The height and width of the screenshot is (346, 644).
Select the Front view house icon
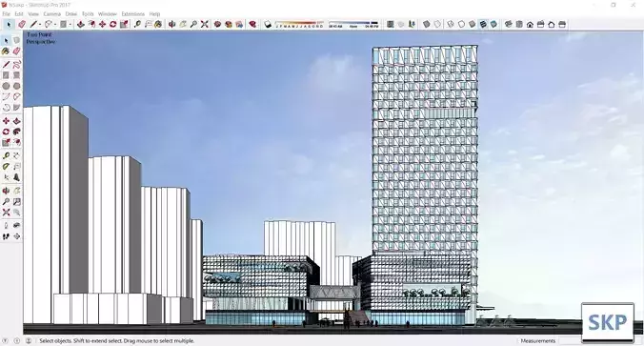pyautogui.click(x=530, y=24)
